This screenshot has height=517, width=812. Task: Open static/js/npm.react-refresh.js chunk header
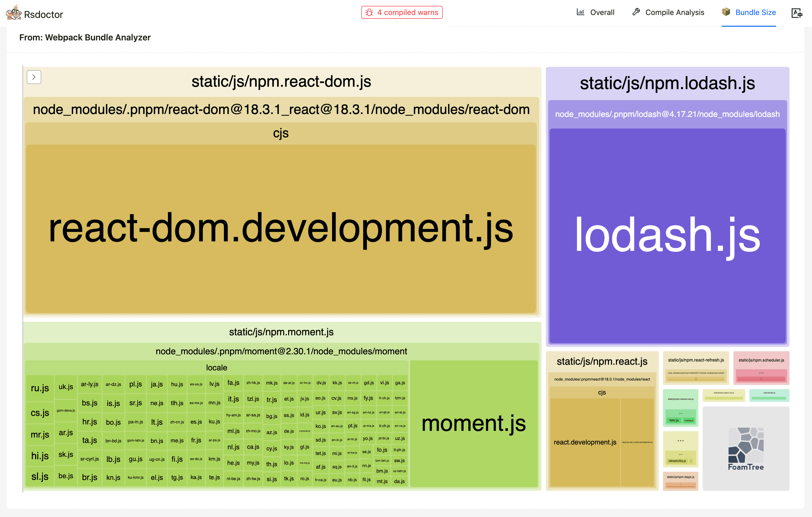click(x=696, y=360)
